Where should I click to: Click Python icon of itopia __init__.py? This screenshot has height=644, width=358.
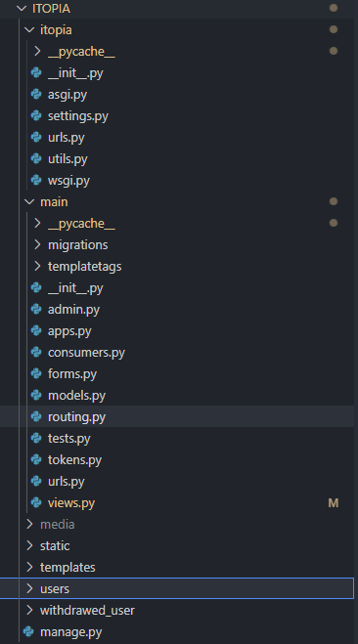coord(36,73)
